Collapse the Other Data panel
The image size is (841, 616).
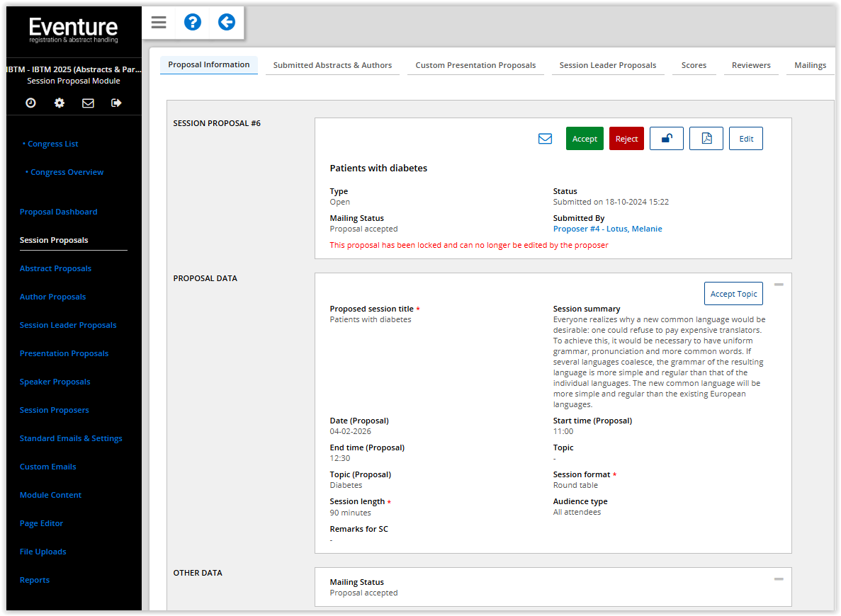click(x=779, y=579)
